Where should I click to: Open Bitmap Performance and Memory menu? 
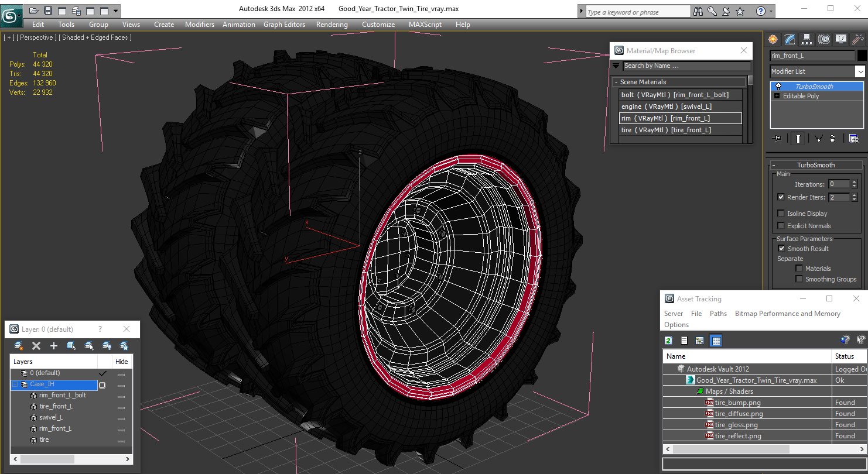788,314
